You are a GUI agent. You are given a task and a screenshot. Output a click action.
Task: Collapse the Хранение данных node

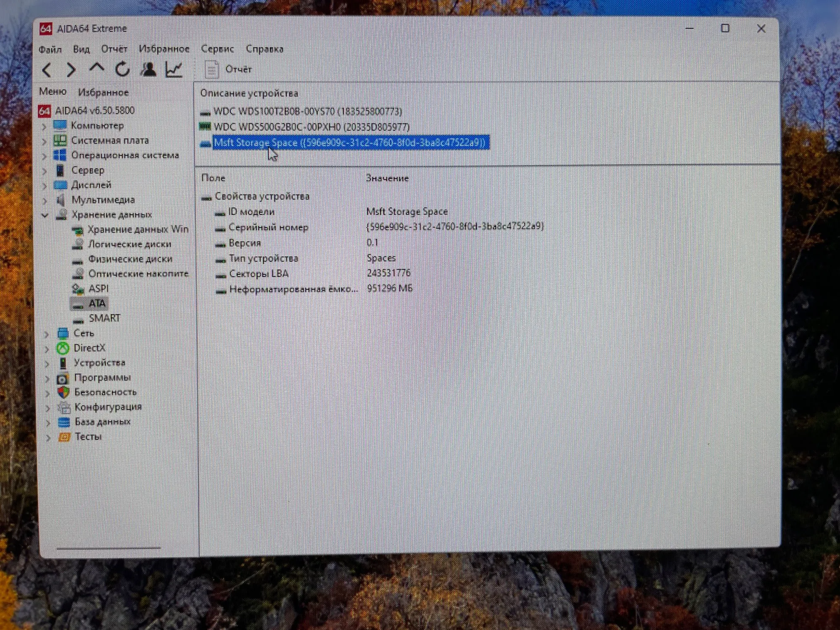(45, 215)
